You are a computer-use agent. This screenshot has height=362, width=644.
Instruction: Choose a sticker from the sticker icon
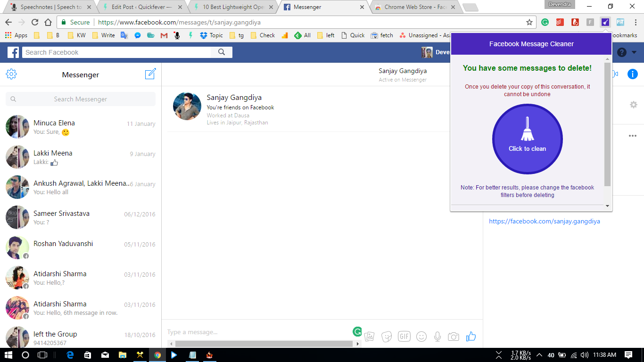pyautogui.click(x=387, y=337)
